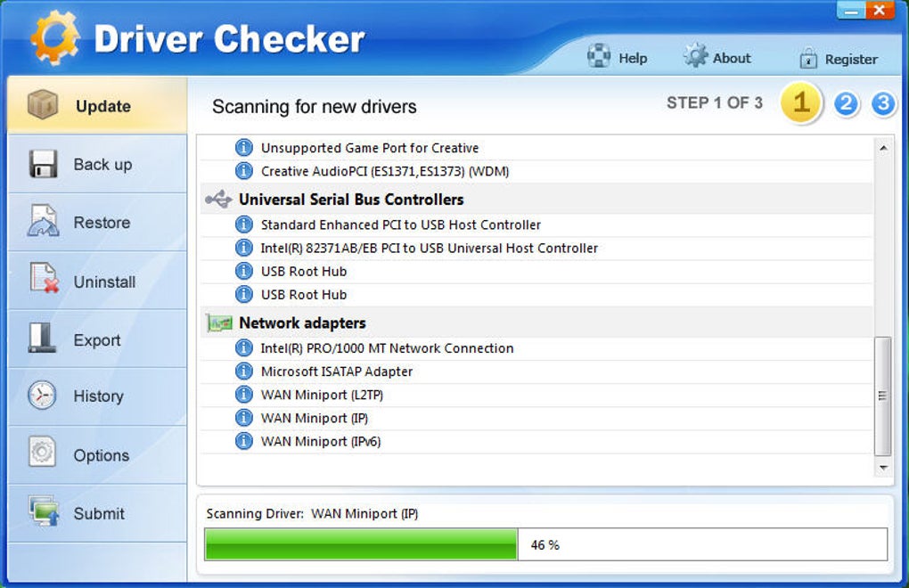909x588 pixels.
Task: Click the Uninstall red X icon
Action: tap(45, 277)
